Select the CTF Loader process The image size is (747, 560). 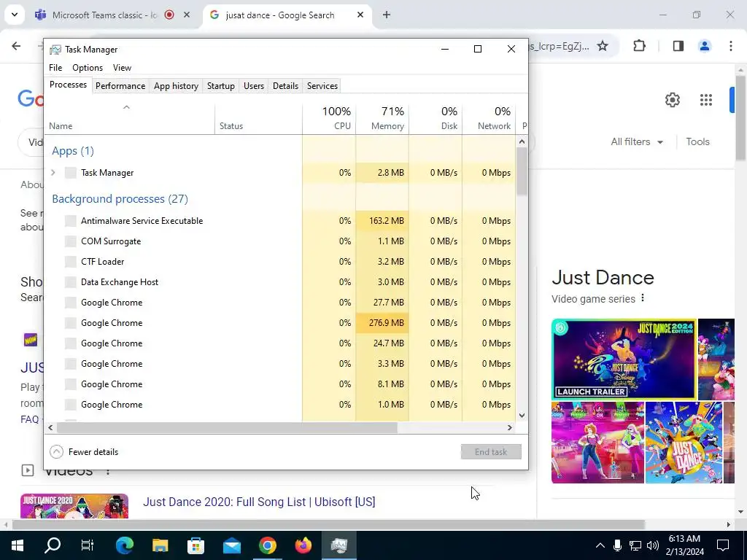click(x=279, y=262)
